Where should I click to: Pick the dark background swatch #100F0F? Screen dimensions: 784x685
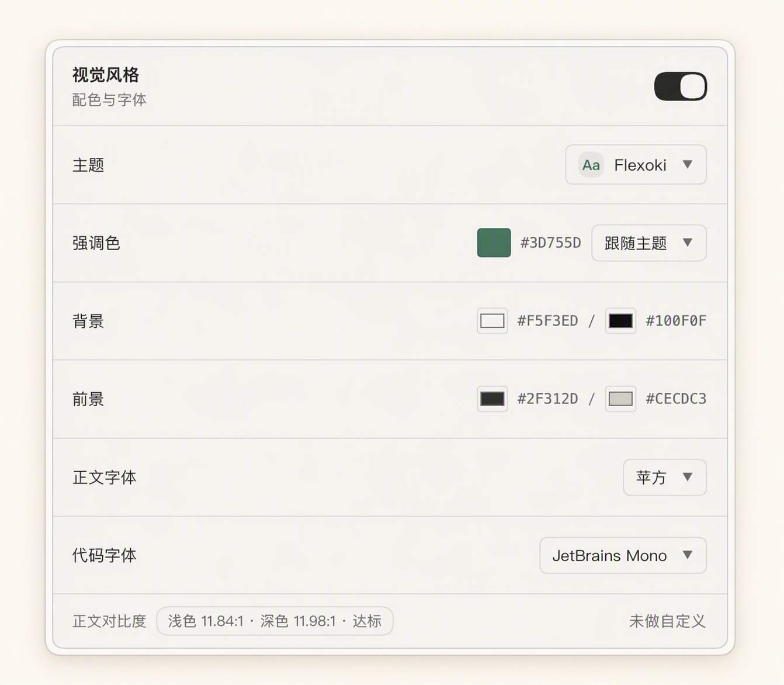pos(620,321)
